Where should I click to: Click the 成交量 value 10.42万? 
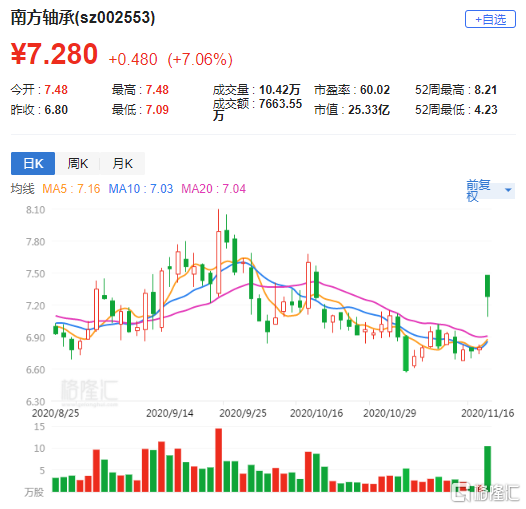[279, 90]
